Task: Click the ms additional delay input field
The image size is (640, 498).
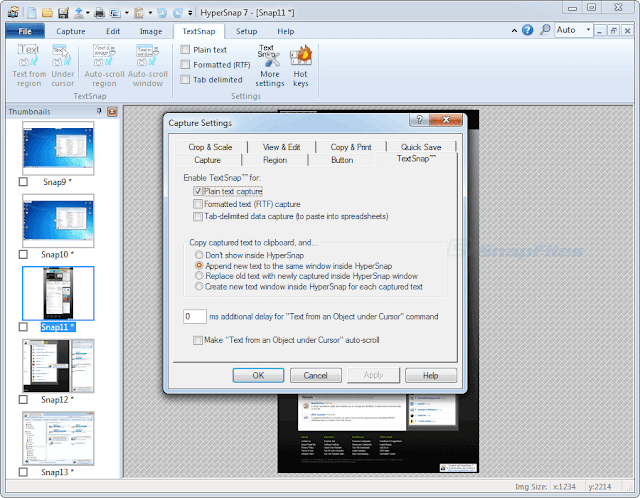Action: coord(195,316)
